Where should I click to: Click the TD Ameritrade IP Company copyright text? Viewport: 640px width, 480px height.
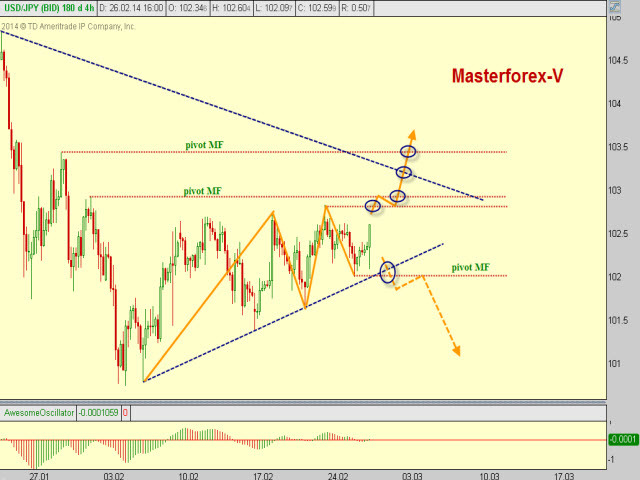pyautogui.click(x=68, y=27)
